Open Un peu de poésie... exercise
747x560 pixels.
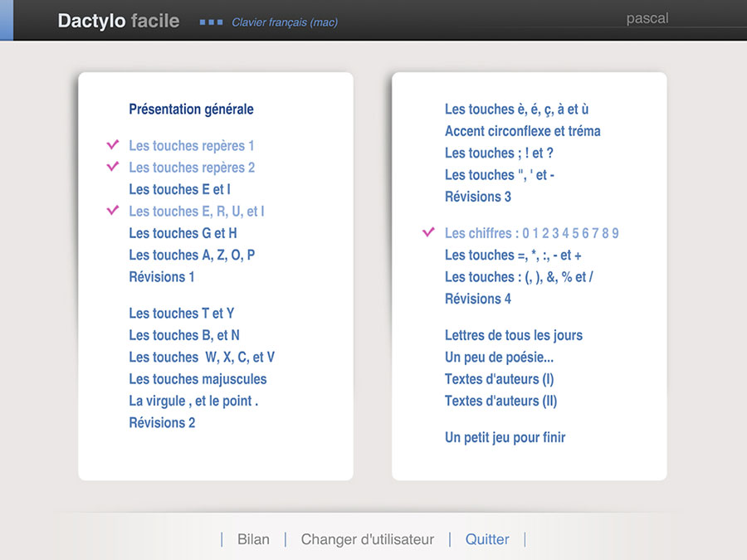[499, 358]
